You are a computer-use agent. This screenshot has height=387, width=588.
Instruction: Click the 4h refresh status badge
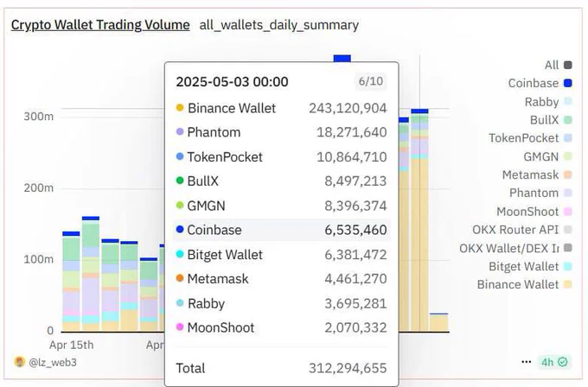(554, 362)
